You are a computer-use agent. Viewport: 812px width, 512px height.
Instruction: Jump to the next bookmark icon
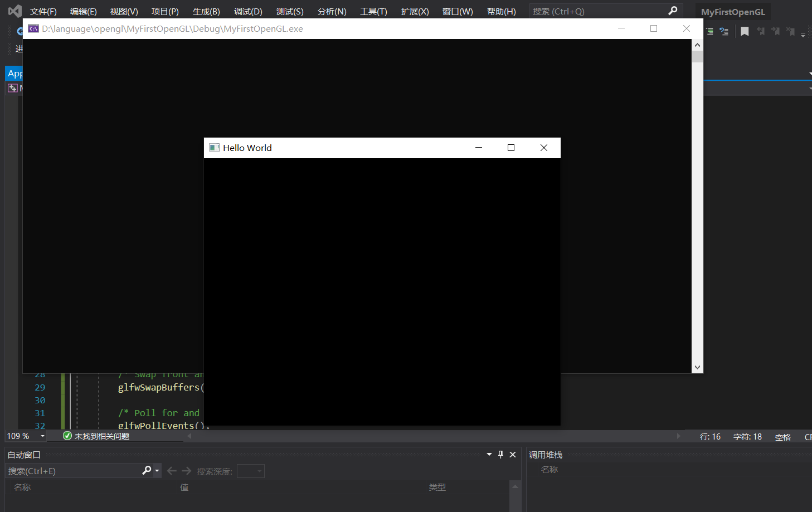776,31
